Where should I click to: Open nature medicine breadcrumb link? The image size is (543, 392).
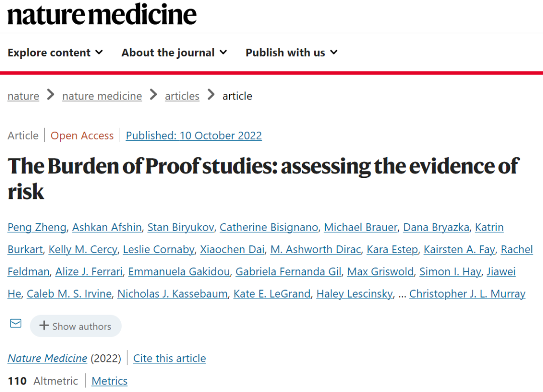(x=102, y=96)
